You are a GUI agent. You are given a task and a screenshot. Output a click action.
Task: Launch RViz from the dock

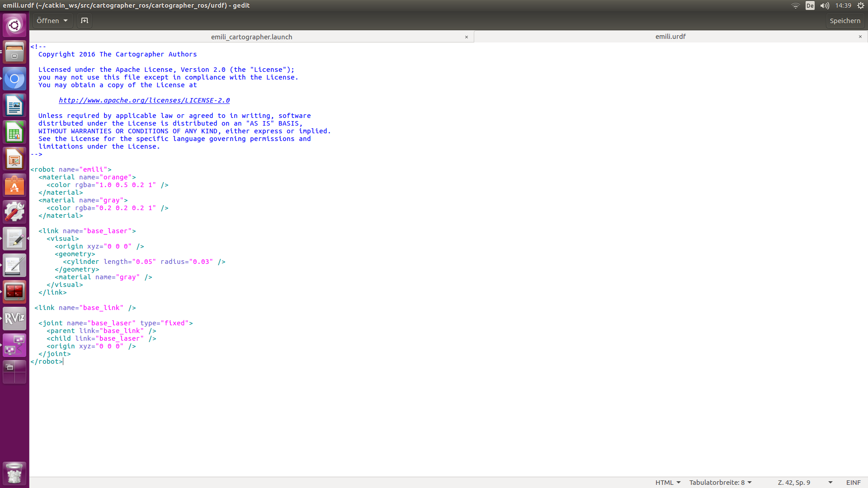pos(14,319)
